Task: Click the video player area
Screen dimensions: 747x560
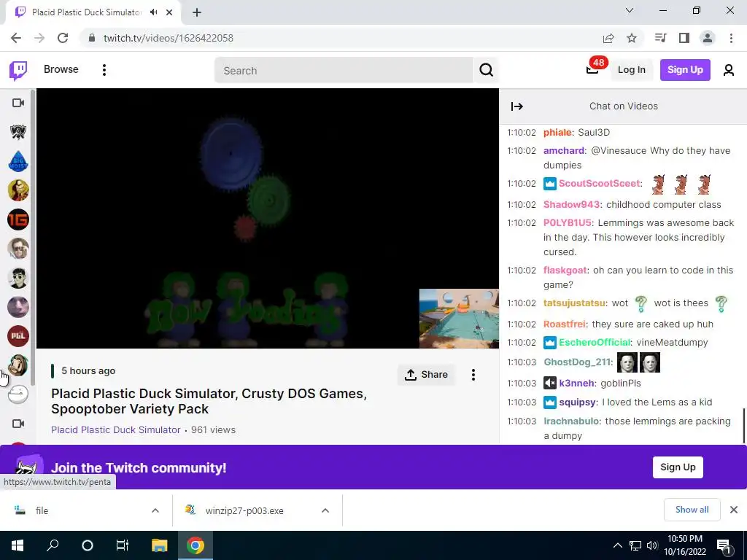Action: [268, 218]
